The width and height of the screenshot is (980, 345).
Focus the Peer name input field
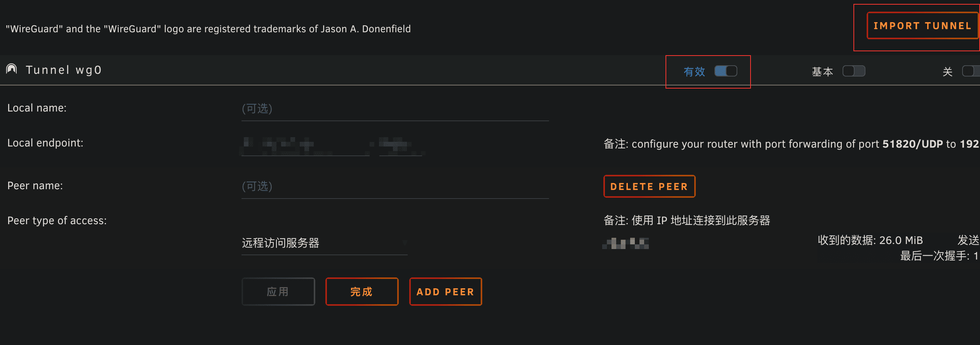395,186
